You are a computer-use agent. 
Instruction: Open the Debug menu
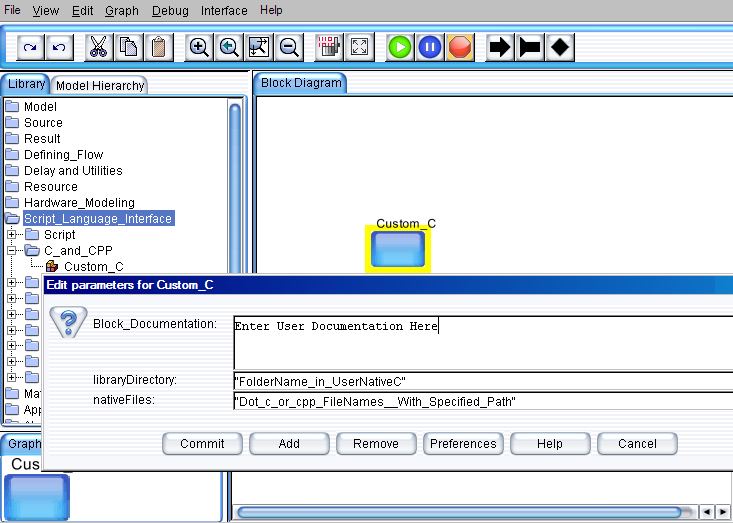pos(170,10)
